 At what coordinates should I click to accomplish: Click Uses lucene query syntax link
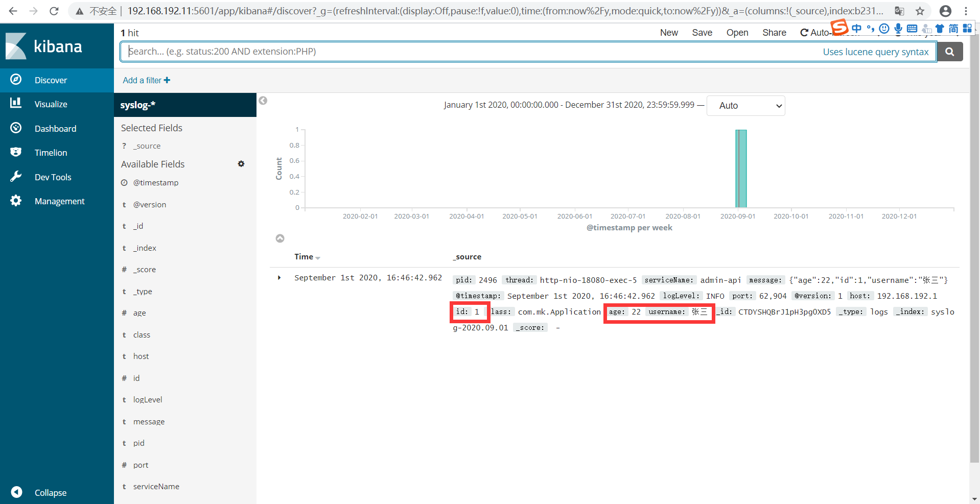coord(876,52)
